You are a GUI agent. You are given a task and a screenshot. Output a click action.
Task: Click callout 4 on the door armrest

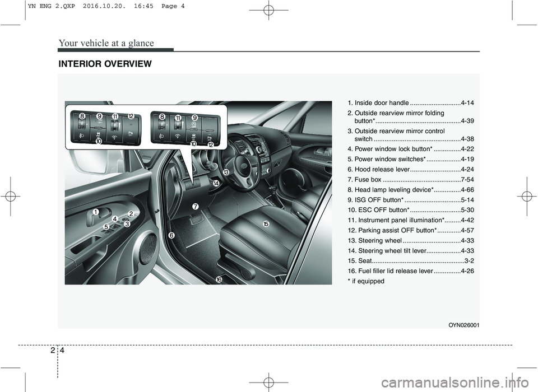pos(114,218)
